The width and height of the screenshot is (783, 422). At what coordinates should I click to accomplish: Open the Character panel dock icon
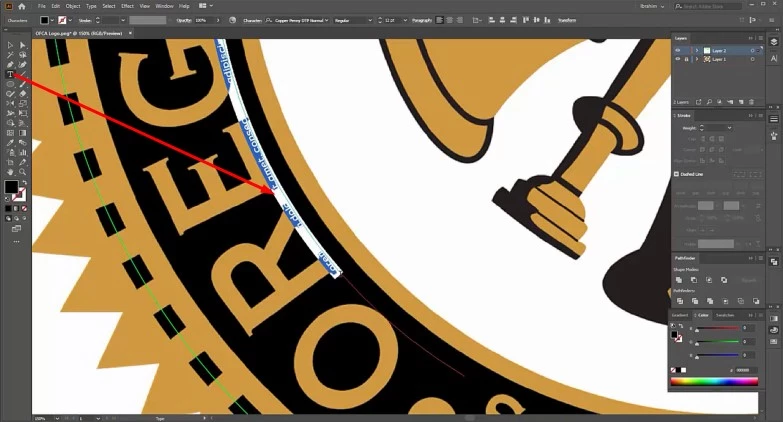point(774,58)
